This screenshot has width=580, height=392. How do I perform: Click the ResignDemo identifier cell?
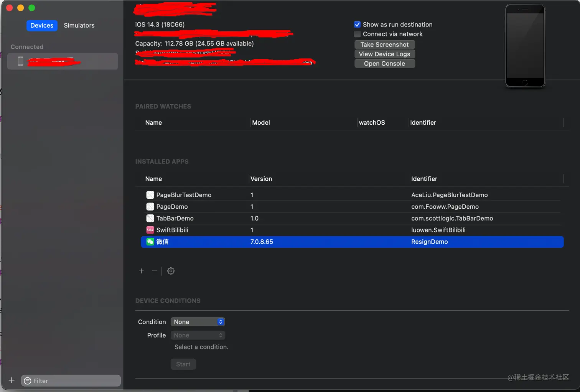429,242
